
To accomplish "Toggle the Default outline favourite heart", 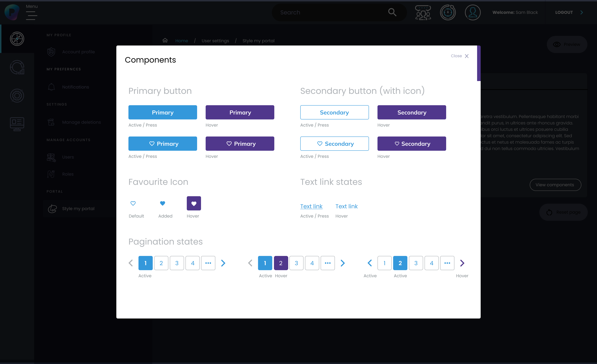I will tap(133, 203).
